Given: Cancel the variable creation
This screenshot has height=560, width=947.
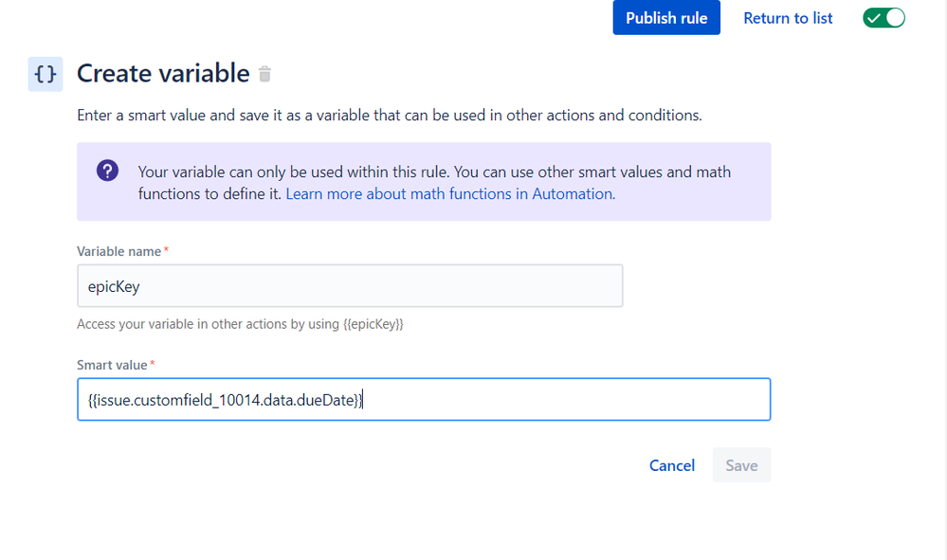Looking at the screenshot, I should [672, 465].
